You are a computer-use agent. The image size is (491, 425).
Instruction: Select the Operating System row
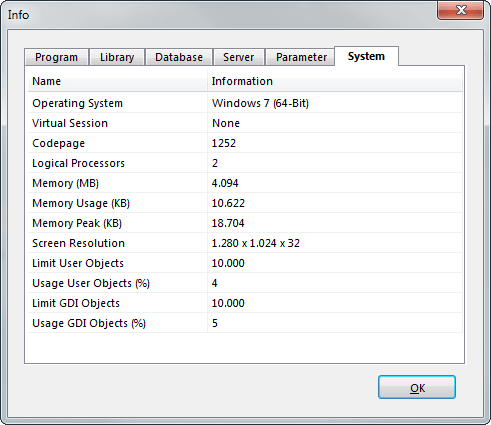[245, 103]
